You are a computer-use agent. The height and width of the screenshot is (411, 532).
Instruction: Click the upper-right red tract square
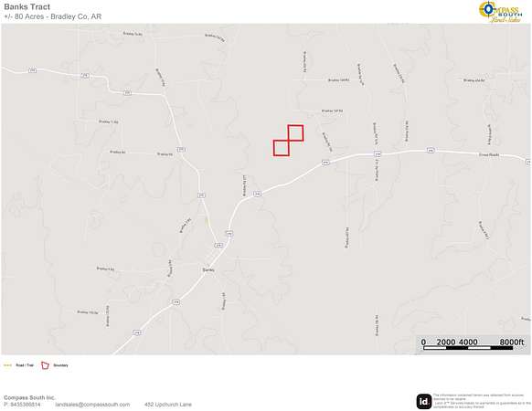[x=295, y=133]
